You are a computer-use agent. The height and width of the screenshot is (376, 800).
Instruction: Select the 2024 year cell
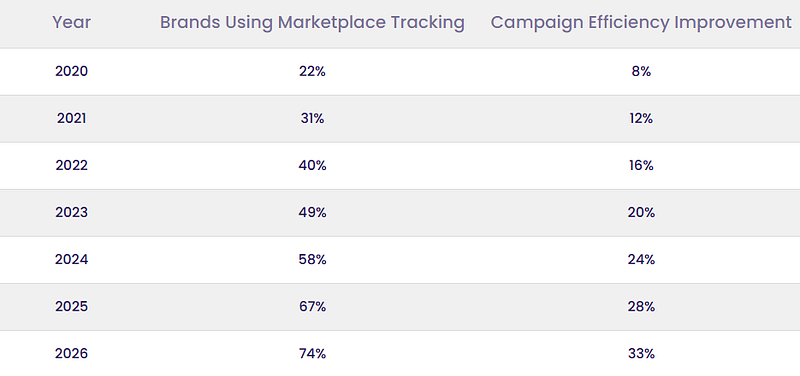71,259
